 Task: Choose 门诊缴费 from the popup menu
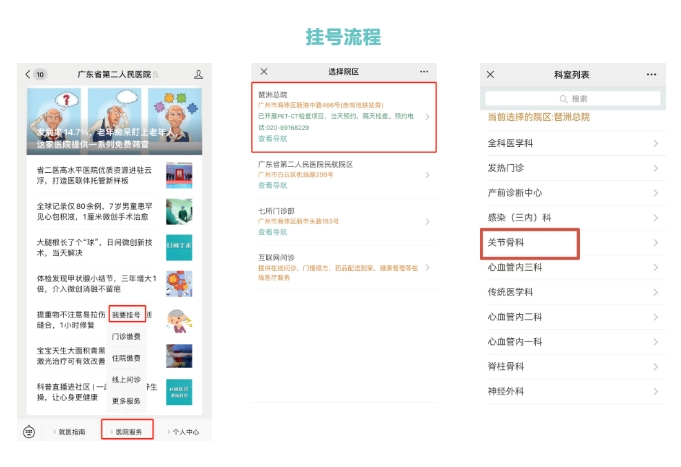click(x=126, y=336)
